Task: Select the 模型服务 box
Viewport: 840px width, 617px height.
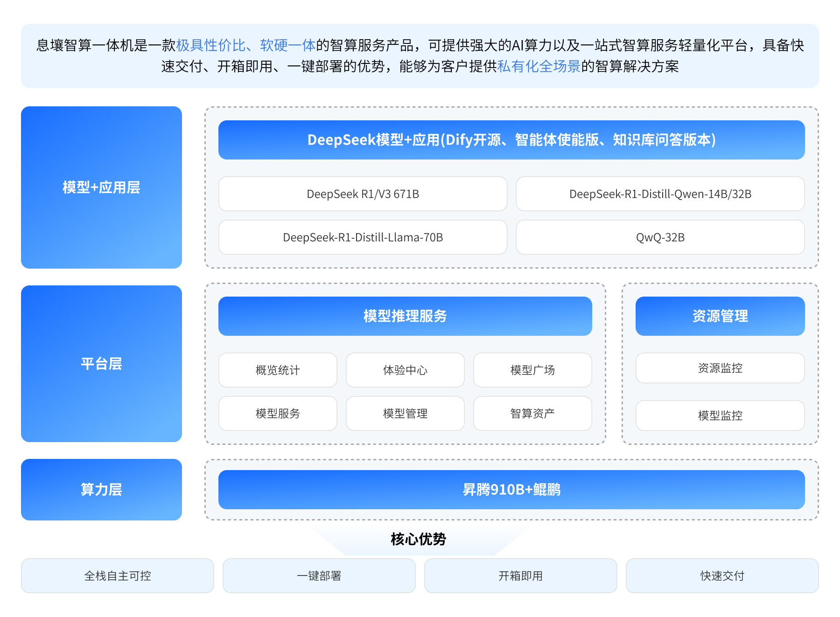Action: tap(278, 414)
